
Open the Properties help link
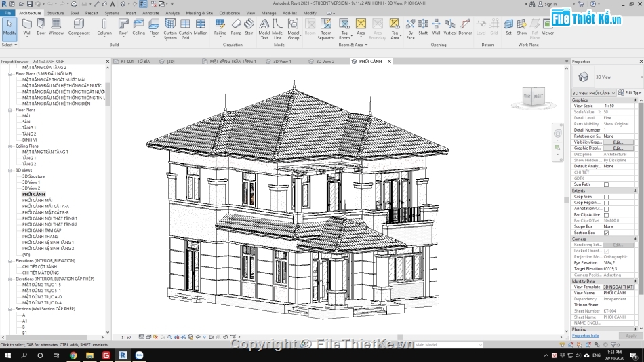click(585, 336)
